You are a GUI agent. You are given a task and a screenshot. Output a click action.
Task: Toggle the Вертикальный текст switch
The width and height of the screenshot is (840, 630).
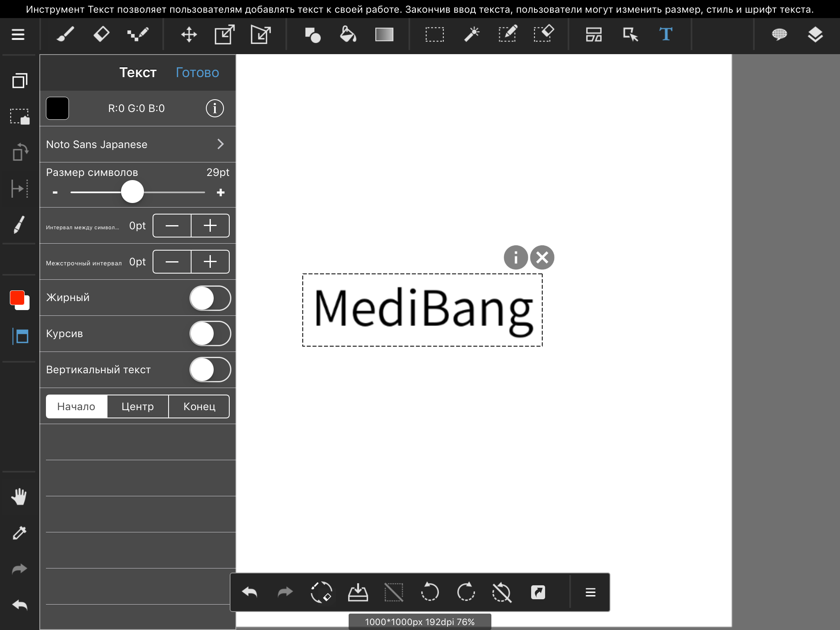click(x=210, y=370)
